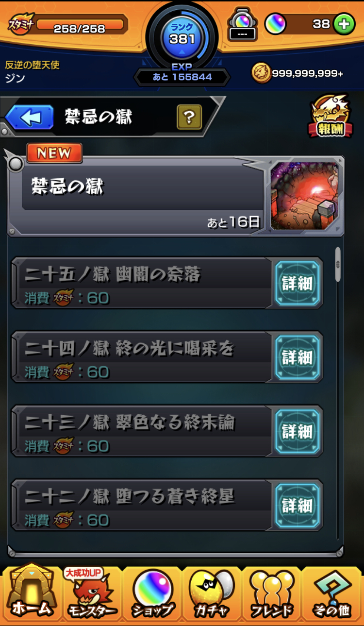Screen dimensions: 364x626
Task: Open the その他 others menu
Action: tap(332, 593)
